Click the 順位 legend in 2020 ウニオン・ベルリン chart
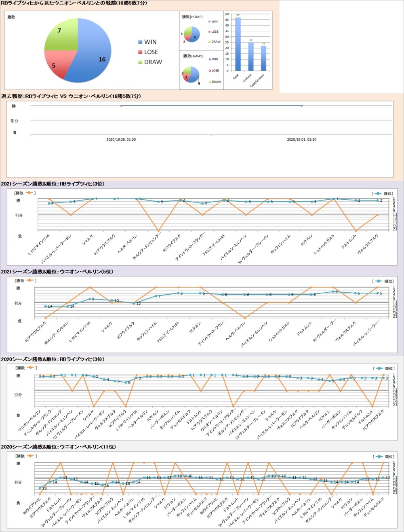The height and width of the screenshot is (532, 404). click(383, 456)
